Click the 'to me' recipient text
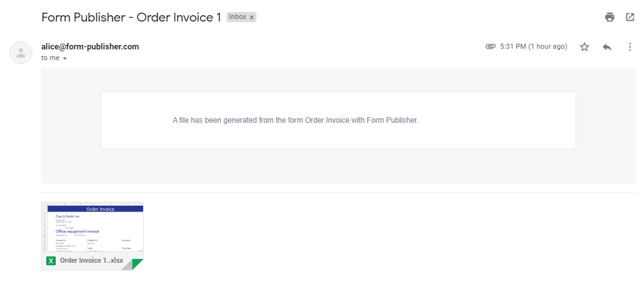Screen dimensions: 644x283 coord(51,58)
